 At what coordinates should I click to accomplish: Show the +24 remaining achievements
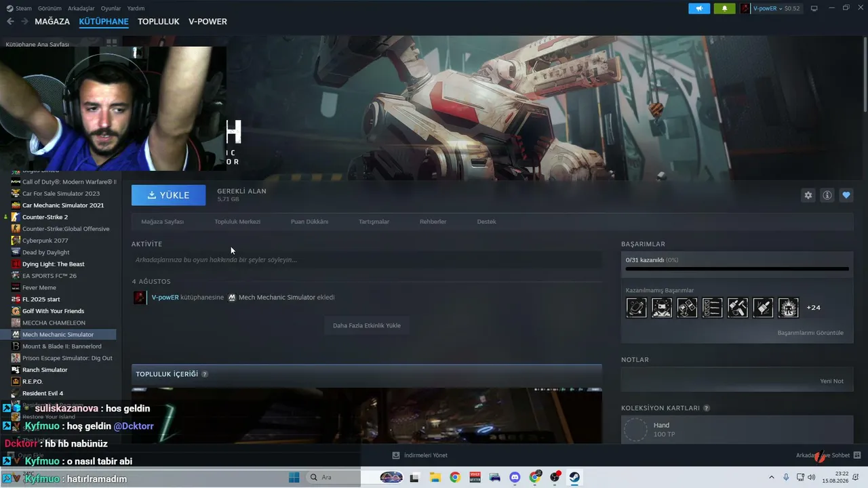coord(813,308)
